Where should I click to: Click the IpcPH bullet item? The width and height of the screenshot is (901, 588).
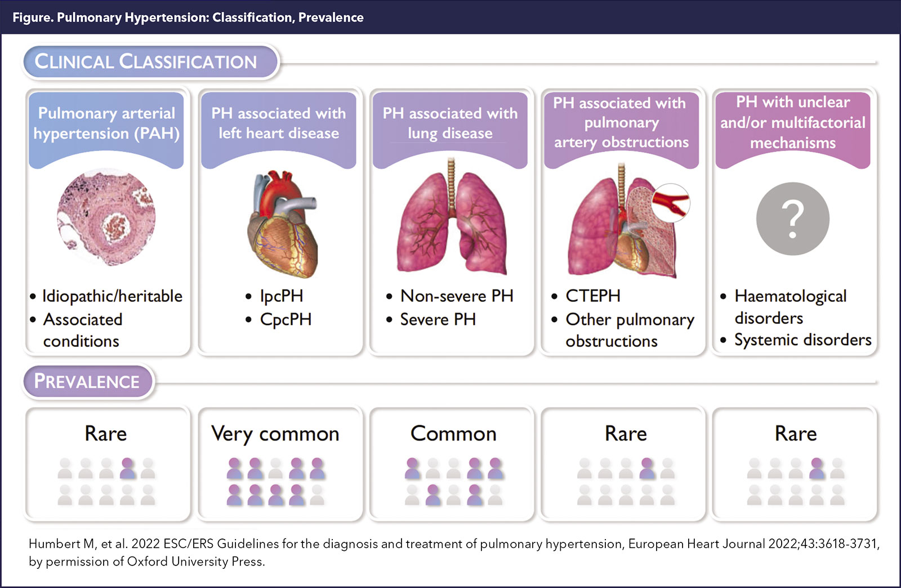pyautogui.click(x=282, y=296)
